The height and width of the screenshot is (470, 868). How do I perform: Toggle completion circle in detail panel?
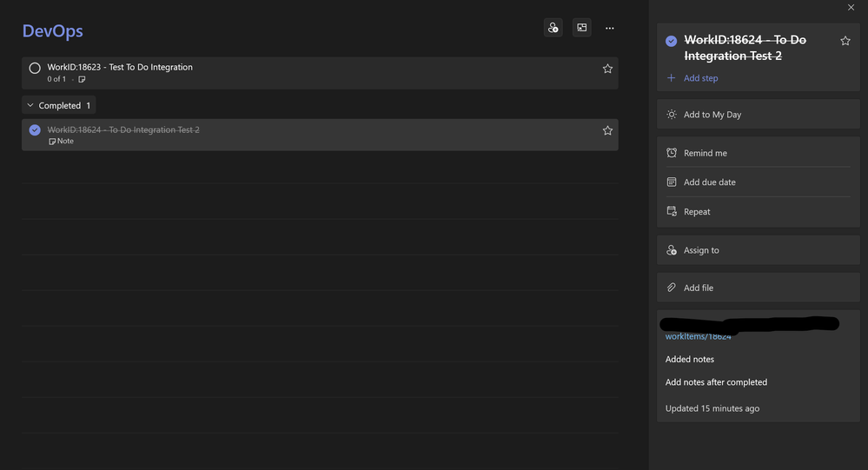(671, 41)
